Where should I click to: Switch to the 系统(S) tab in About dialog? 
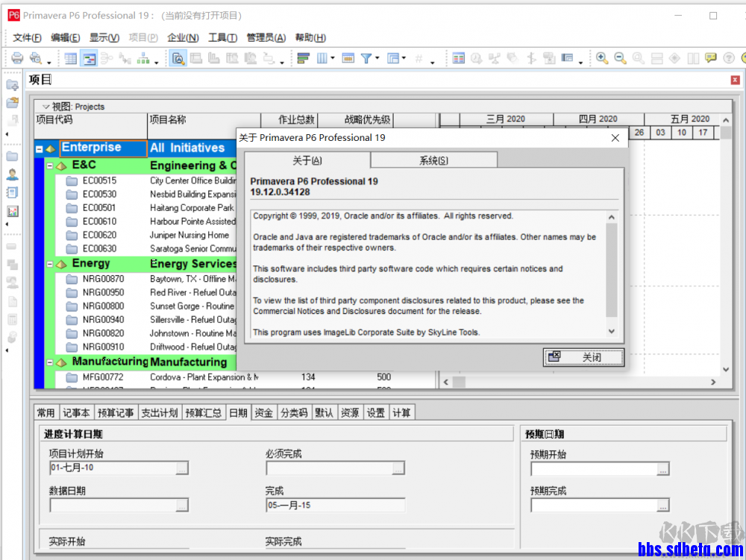[x=433, y=160]
